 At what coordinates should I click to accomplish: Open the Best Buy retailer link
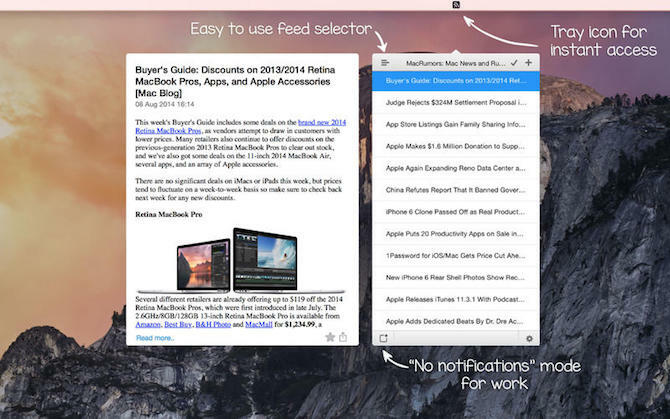(178, 325)
